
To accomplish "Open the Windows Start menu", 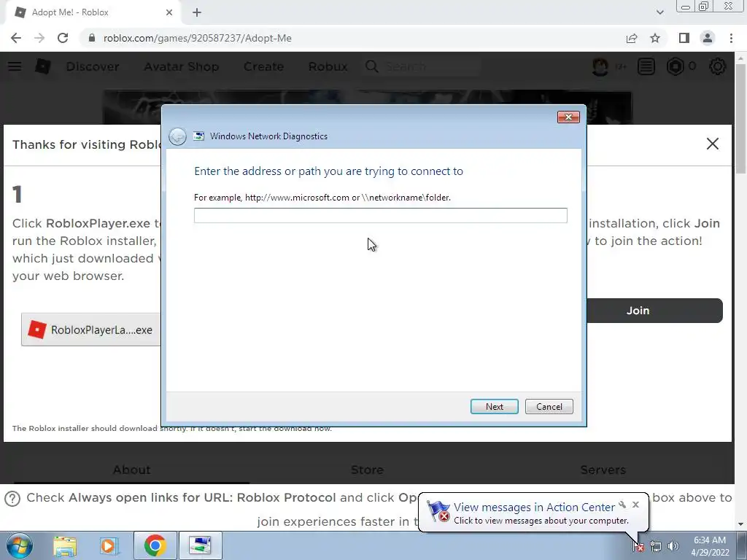I will point(19,545).
